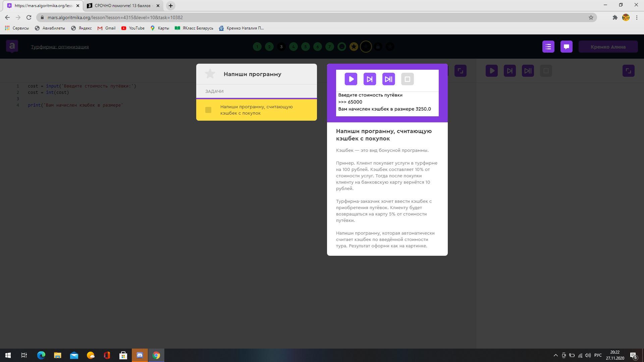Click the gray star beside Напиши программу
The height and width of the screenshot is (362, 644).
[x=210, y=74]
